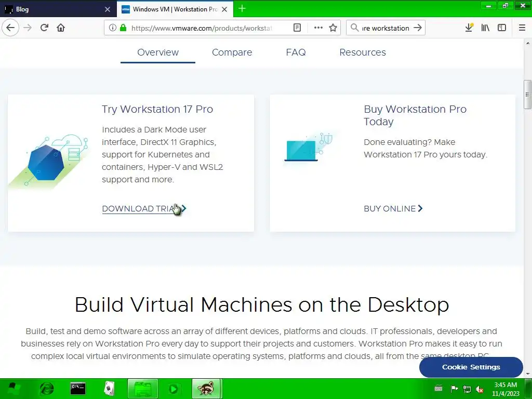Toggle the sidebar view icon
The image size is (532, 399).
click(502, 28)
